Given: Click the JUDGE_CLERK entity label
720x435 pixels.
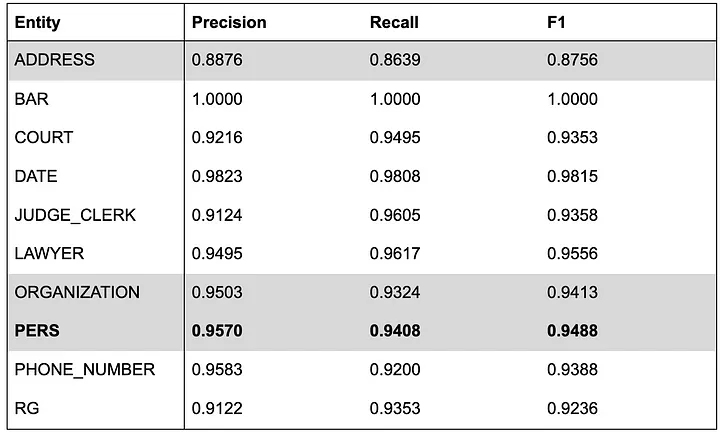Looking at the screenshot, I should [75, 215].
